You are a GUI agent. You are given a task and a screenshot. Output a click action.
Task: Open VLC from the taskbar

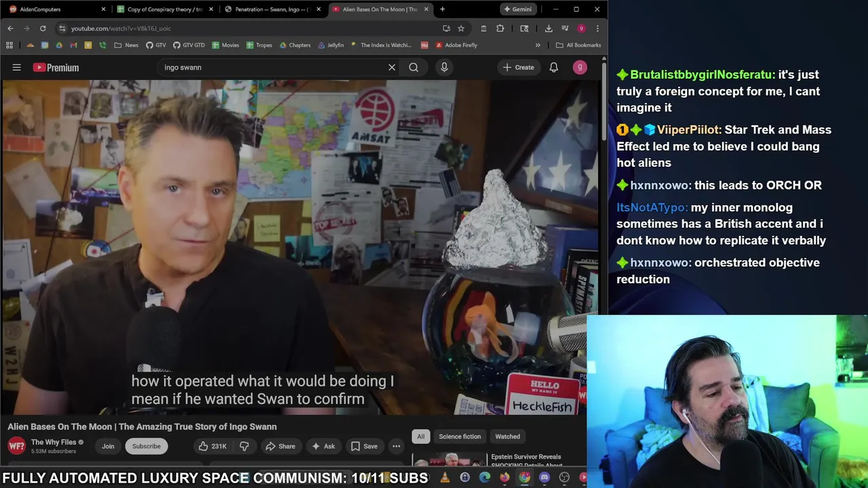pos(445,478)
